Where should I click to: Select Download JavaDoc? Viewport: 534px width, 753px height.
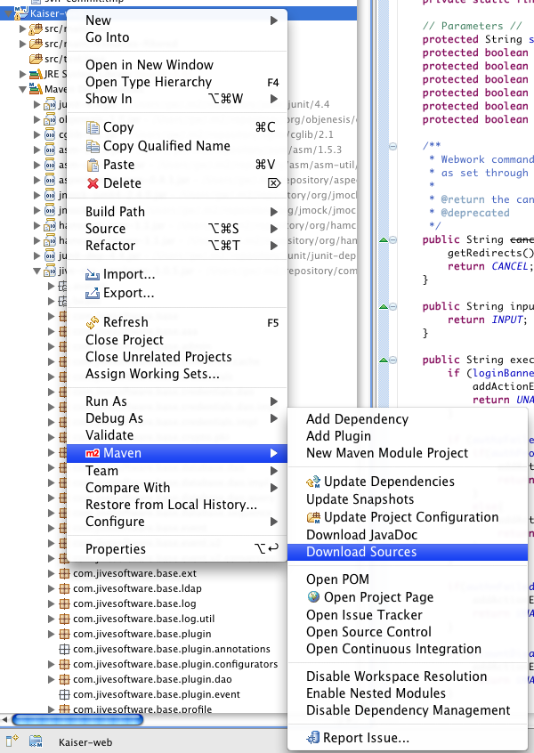pyautogui.click(x=407, y=534)
